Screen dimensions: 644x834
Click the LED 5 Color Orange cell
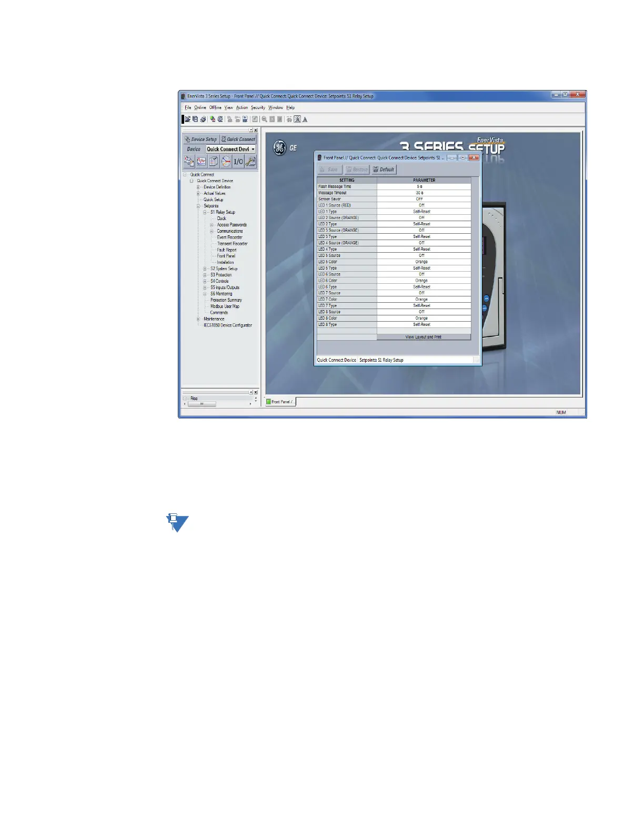[424, 262]
